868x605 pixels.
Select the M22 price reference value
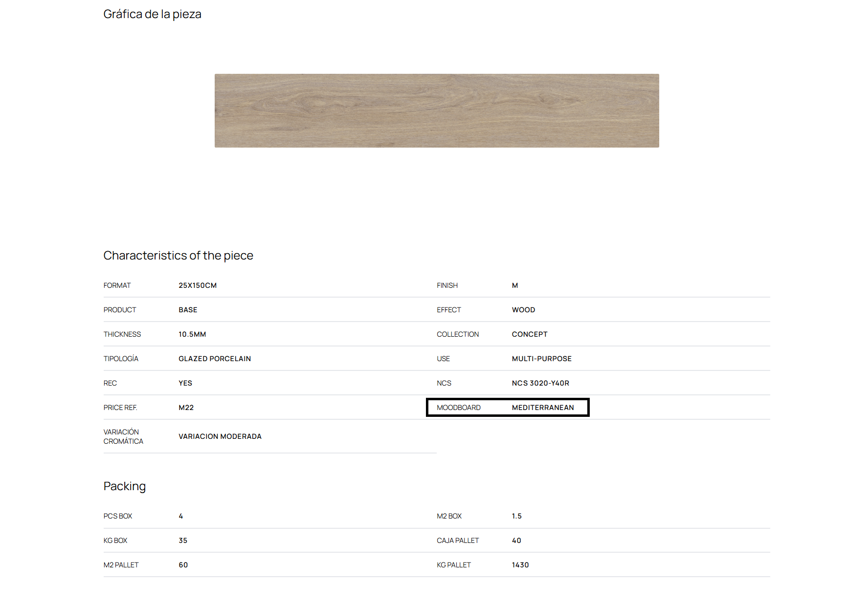pyautogui.click(x=186, y=408)
